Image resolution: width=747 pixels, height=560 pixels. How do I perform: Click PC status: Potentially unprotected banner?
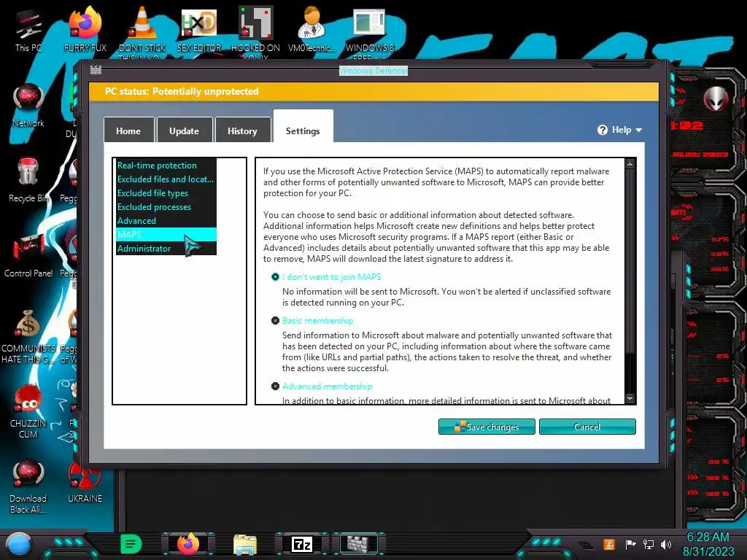point(373,91)
